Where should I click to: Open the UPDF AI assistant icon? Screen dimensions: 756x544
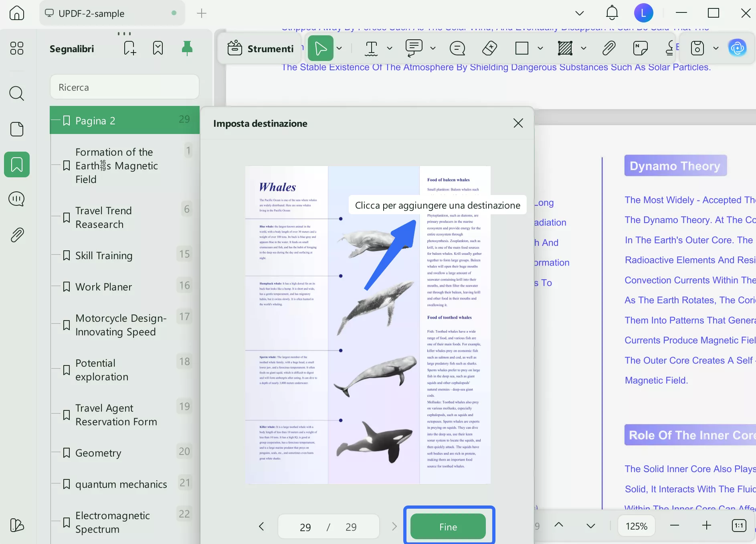[x=737, y=49]
